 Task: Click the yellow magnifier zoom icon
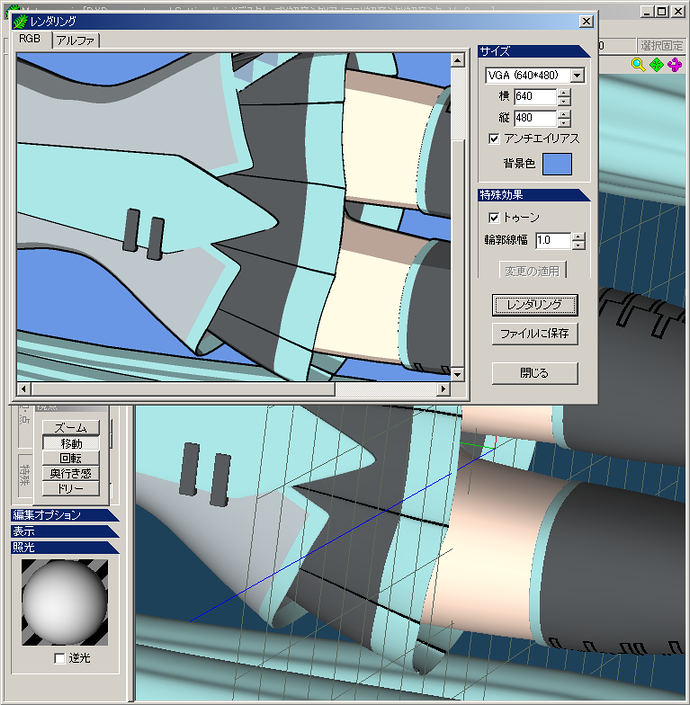(638, 65)
